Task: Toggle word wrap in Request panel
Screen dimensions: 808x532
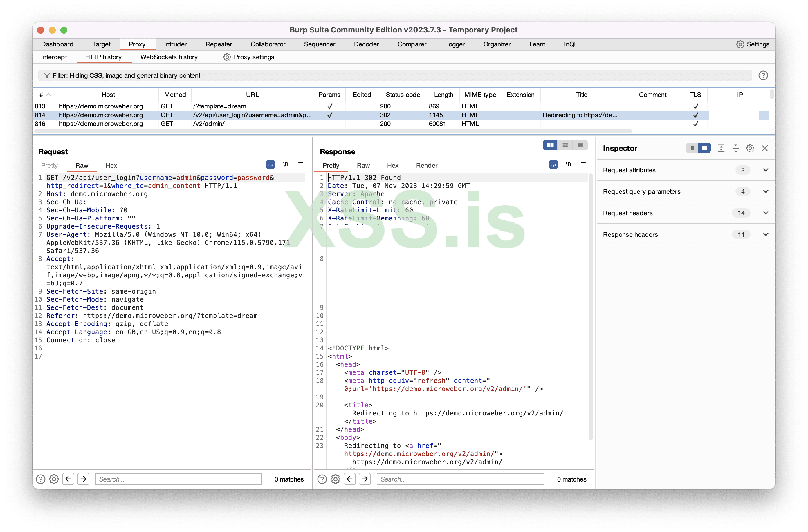Action: tap(270, 164)
